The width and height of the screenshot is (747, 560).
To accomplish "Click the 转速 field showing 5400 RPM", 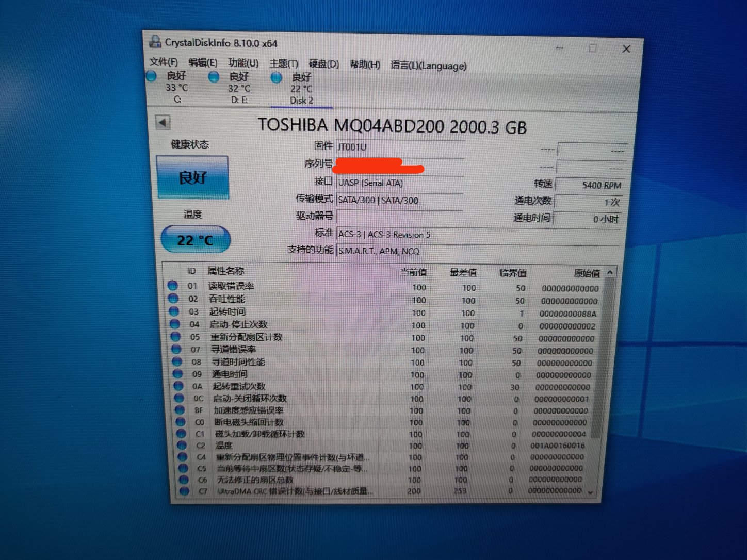I will click(589, 185).
